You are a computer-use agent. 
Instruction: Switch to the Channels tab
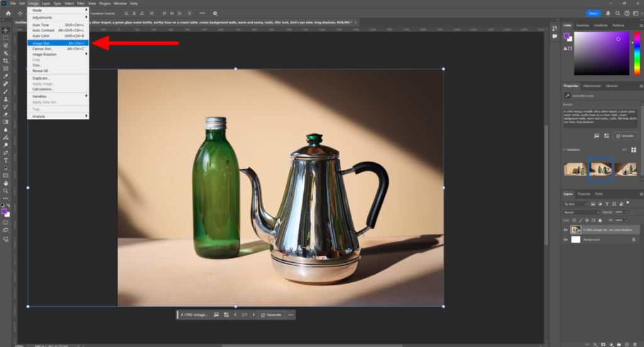[x=584, y=194]
